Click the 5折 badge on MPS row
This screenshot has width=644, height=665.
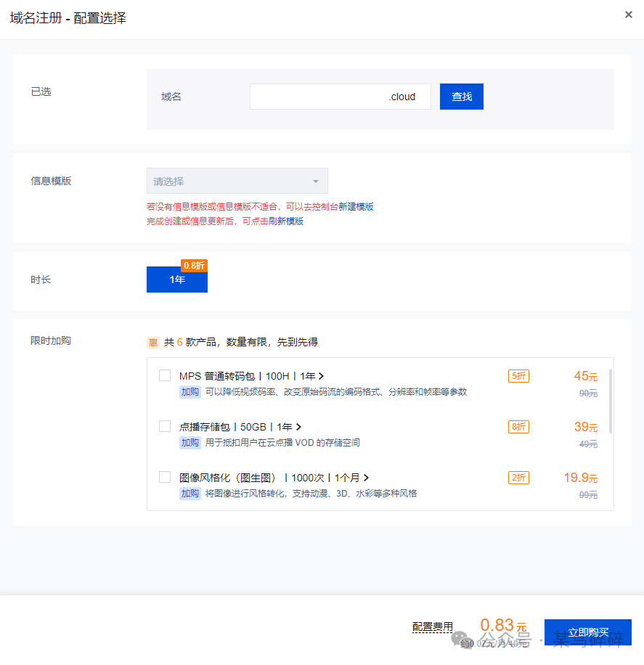point(520,376)
